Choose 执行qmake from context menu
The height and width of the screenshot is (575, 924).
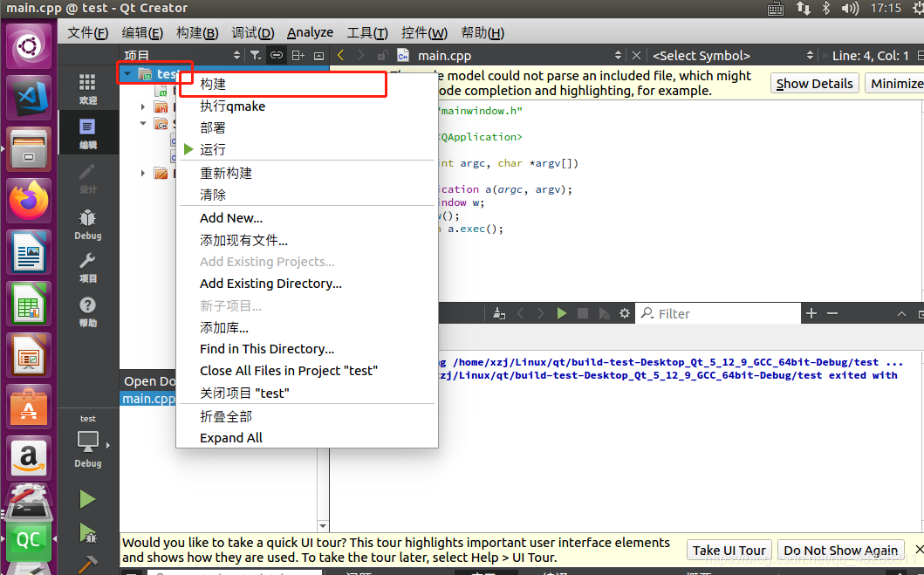(306, 106)
